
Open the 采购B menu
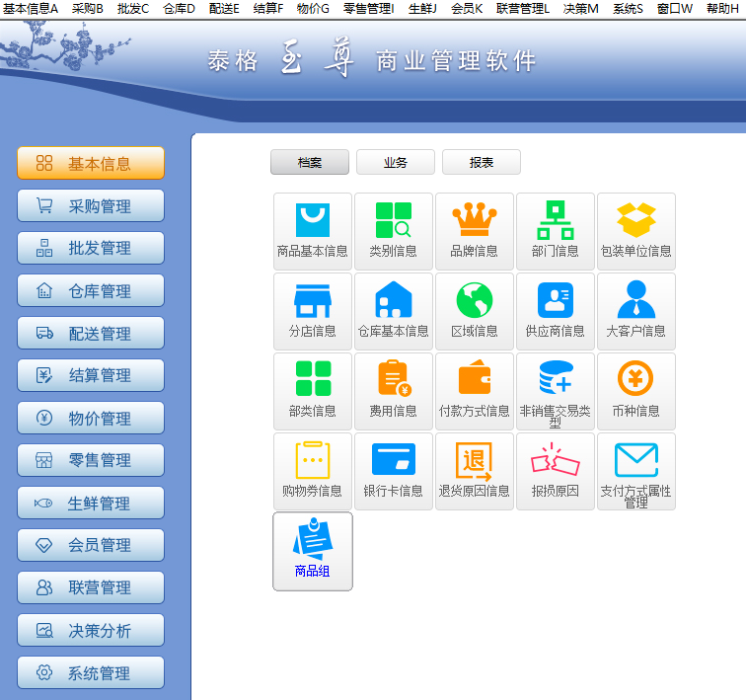click(87, 8)
